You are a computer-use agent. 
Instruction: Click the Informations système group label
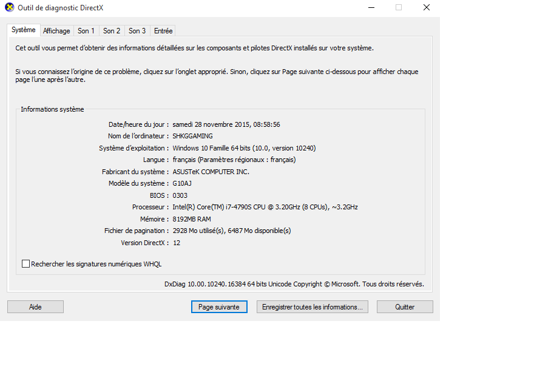point(52,109)
